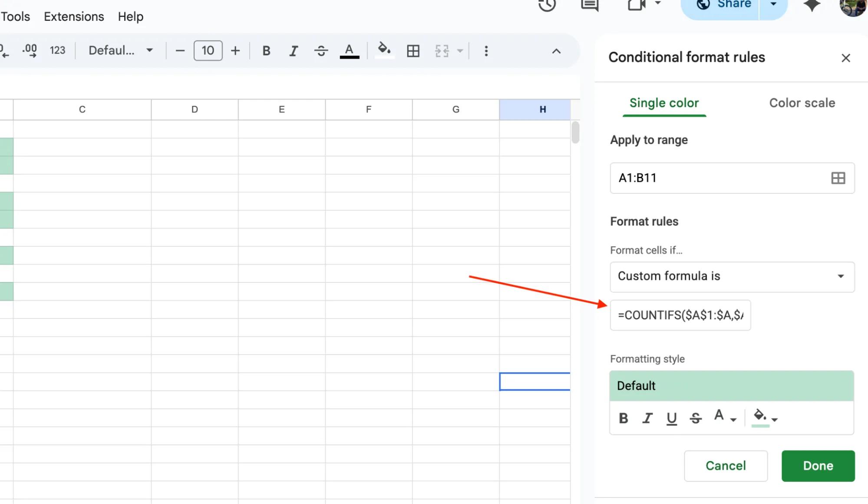The width and height of the screenshot is (868, 504).
Task: Open the borders tool in the toolbar
Action: tap(413, 50)
